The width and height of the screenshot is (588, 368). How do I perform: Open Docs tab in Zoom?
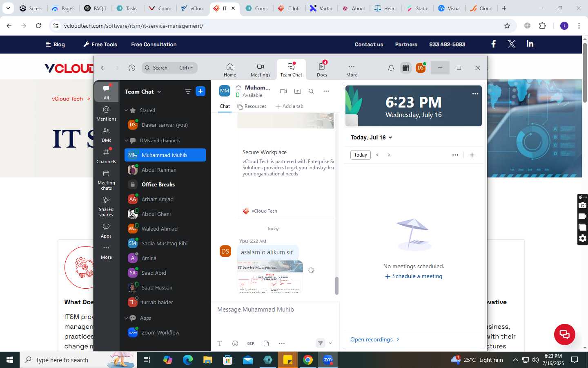[x=322, y=70]
